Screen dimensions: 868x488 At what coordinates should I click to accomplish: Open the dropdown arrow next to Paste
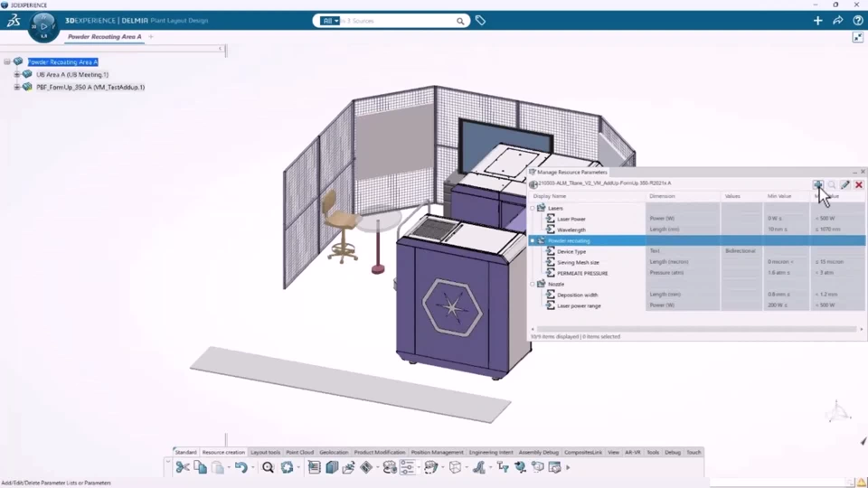click(229, 467)
